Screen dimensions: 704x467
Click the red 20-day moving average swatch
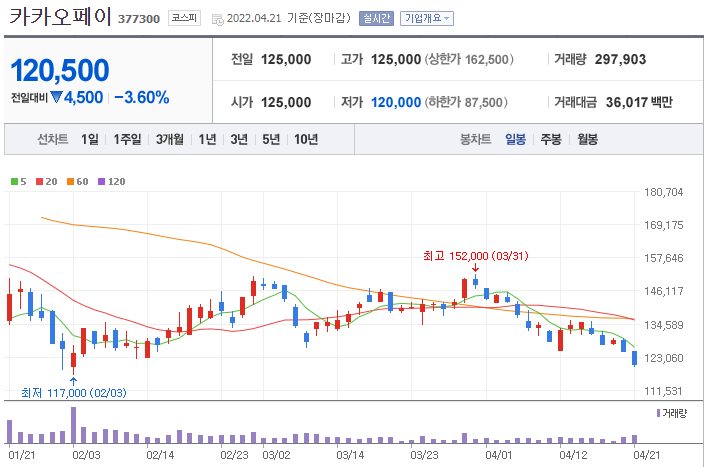[40, 181]
